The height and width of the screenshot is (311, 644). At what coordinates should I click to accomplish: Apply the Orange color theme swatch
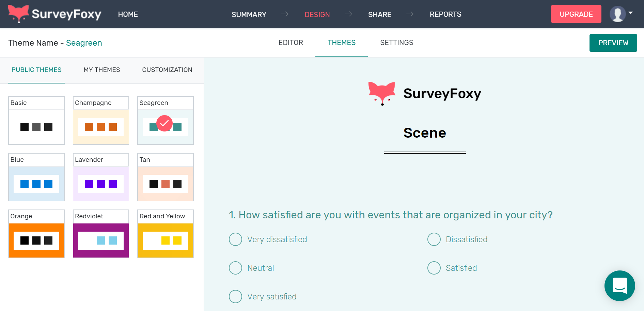[x=36, y=240]
